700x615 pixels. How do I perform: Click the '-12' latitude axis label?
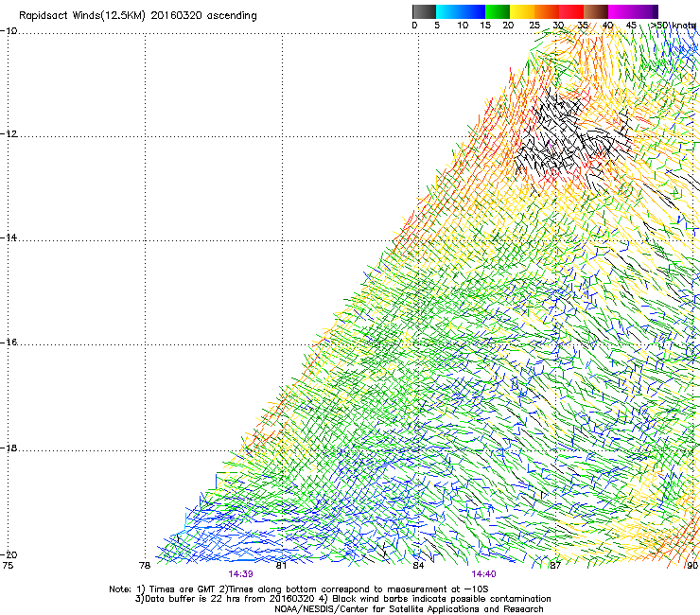pos(9,134)
